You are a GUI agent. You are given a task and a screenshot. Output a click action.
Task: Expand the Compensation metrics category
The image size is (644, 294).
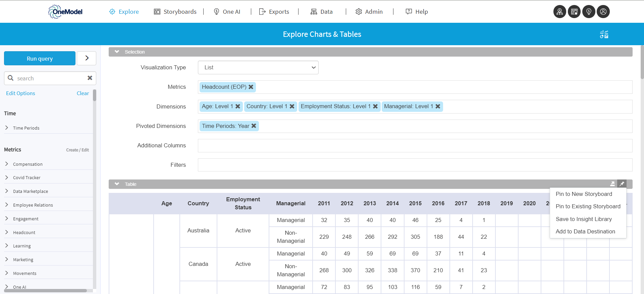pyautogui.click(x=7, y=164)
